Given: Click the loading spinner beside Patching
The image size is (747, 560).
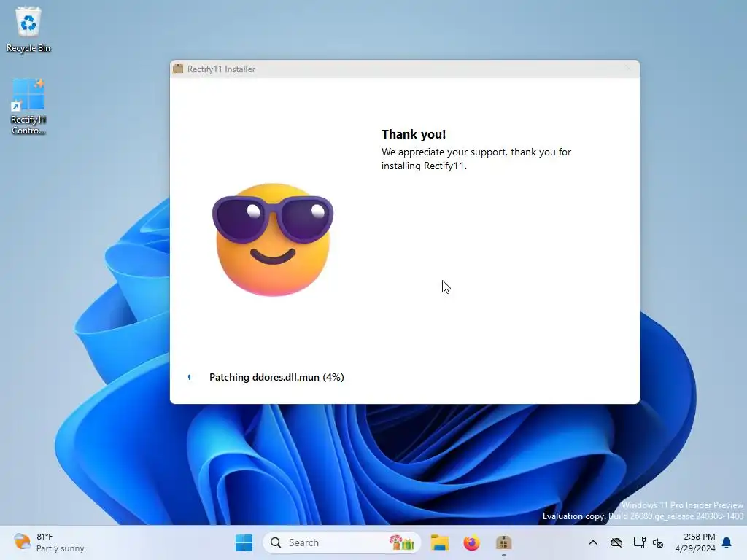Looking at the screenshot, I should point(190,377).
